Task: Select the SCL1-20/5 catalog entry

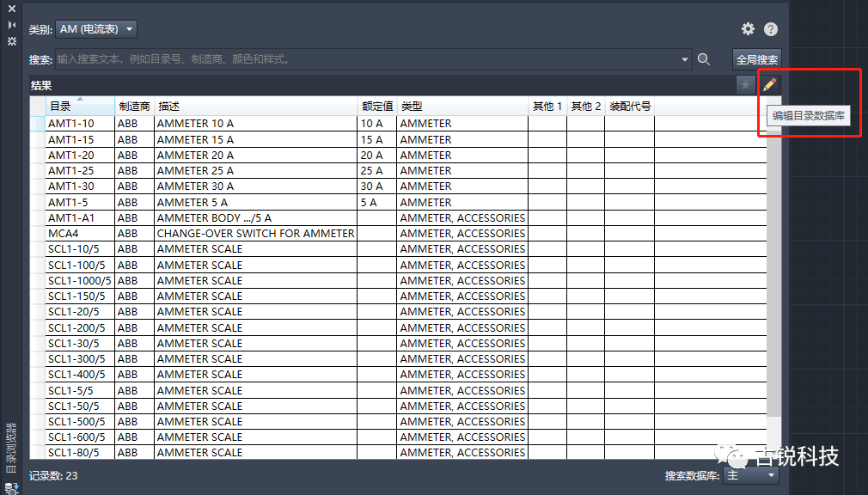Action: click(x=74, y=311)
